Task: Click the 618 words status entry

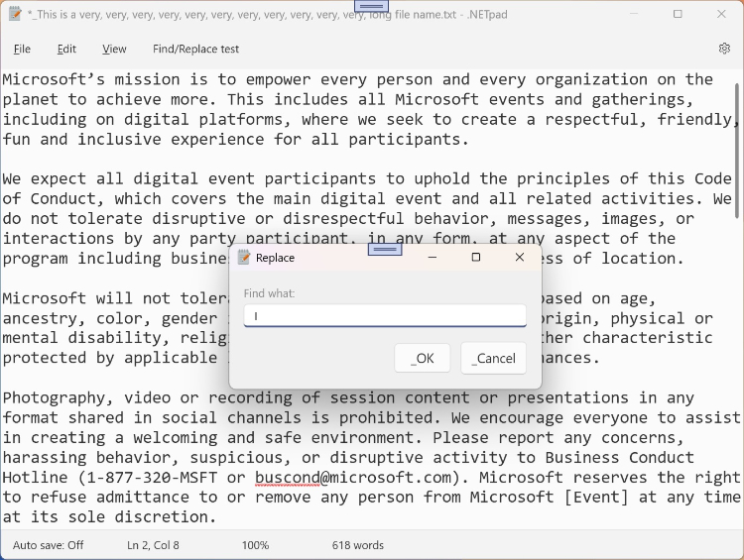Action: click(358, 545)
